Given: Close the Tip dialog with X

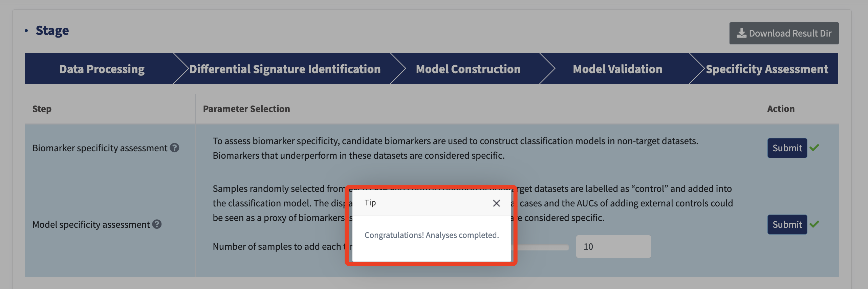Looking at the screenshot, I should pyautogui.click(x=496, y=203).
